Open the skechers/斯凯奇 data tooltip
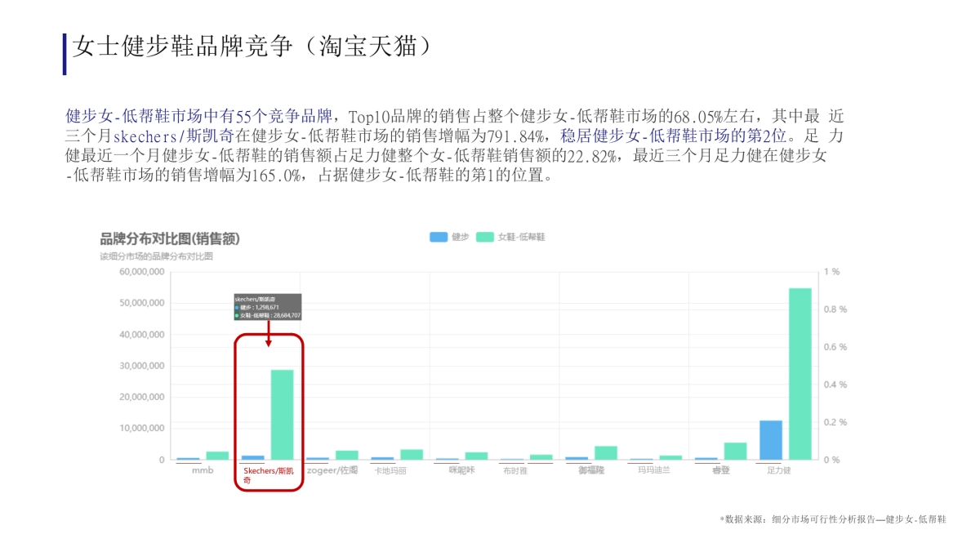Screen dimensions: 980x552 269,306
